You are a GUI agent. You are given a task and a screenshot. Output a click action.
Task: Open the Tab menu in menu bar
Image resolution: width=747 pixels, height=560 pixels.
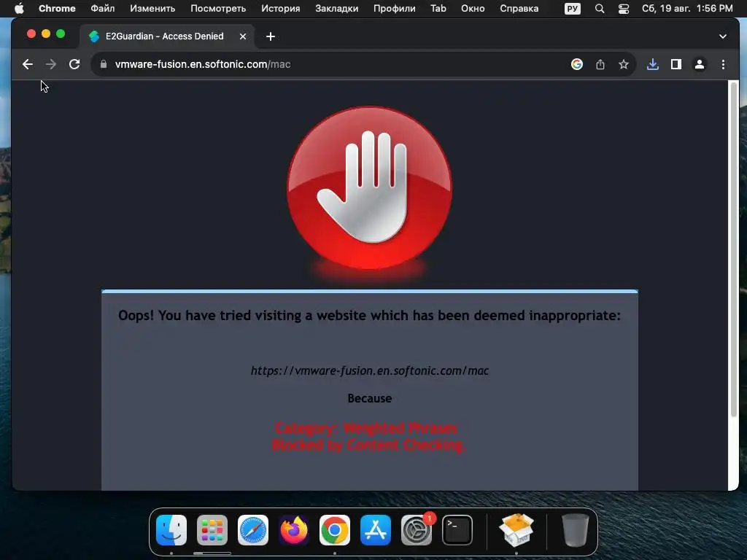(x=438, y=8)
